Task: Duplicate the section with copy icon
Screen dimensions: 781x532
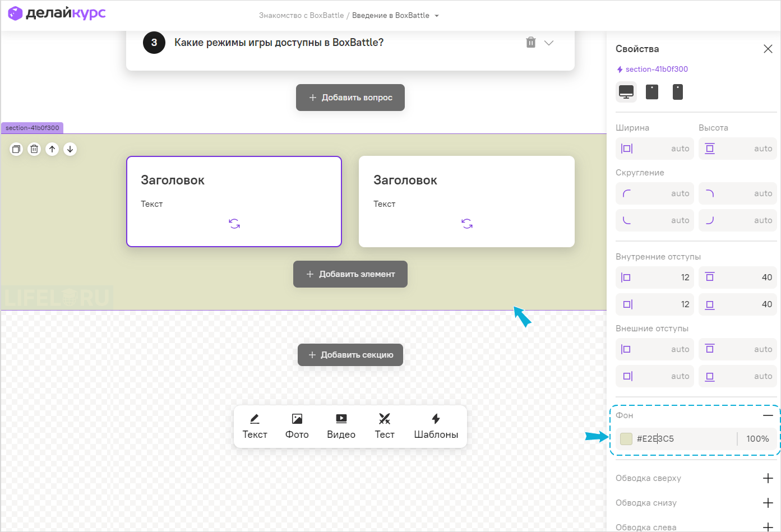Action: 16,149
